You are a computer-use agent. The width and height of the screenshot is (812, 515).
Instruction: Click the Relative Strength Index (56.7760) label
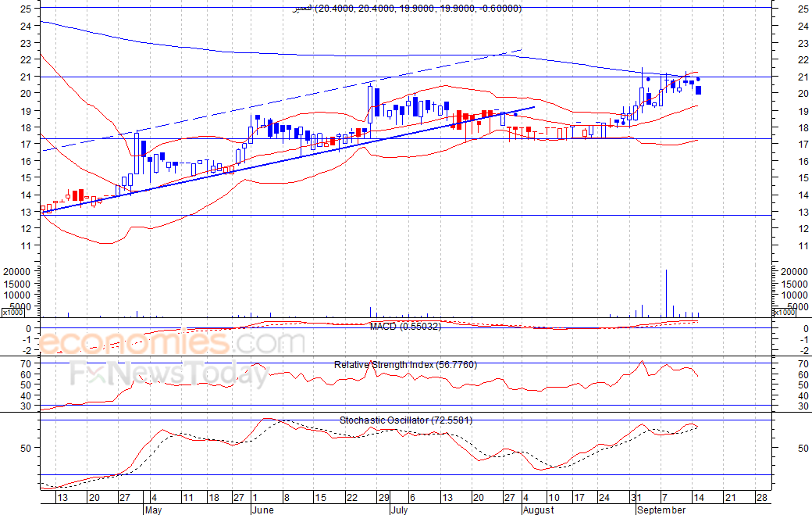pos(405,365)
